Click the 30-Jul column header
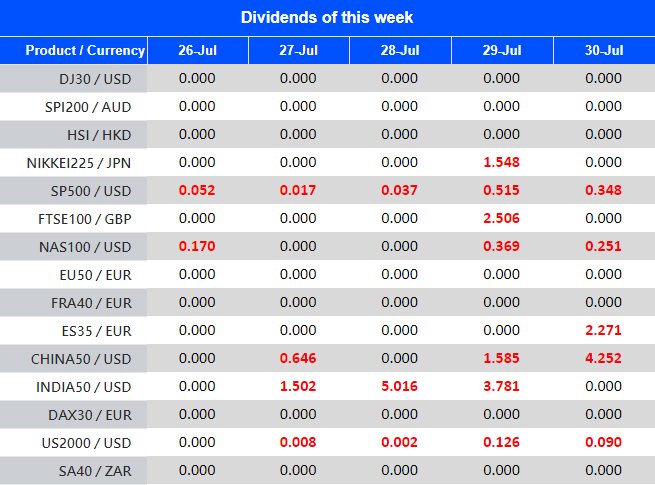The height and width of the screenshot is (485, 655). (x=603, y=50)
